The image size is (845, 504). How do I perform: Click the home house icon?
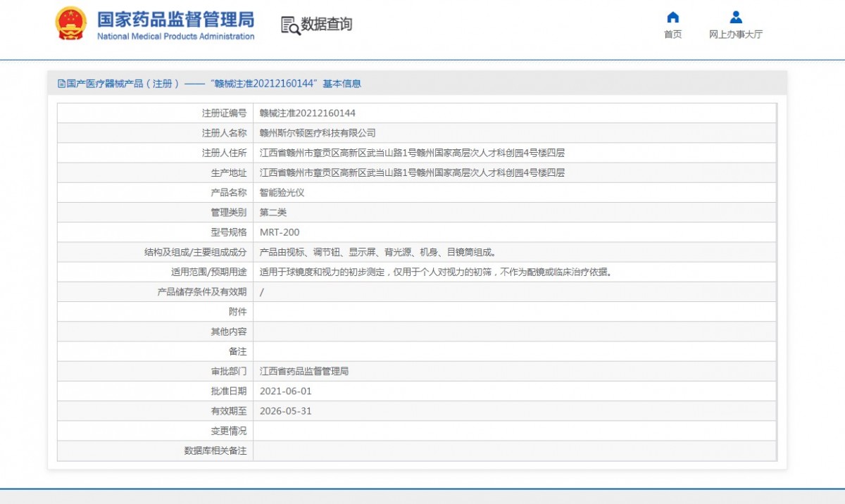tap(672, 18)
